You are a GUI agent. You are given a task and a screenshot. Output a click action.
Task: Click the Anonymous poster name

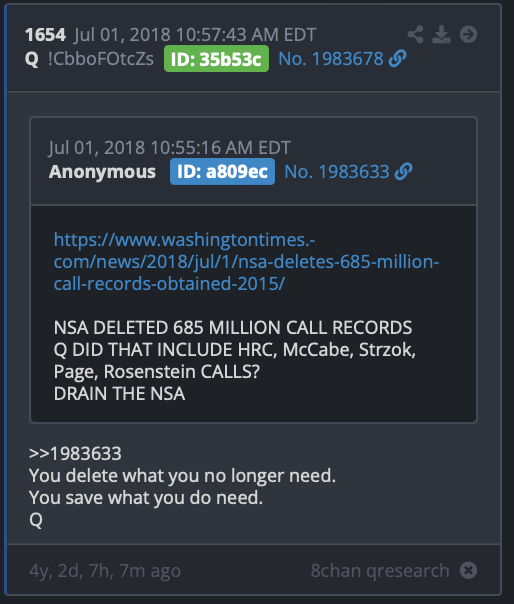pyautogui.click(x=102, y=172)
